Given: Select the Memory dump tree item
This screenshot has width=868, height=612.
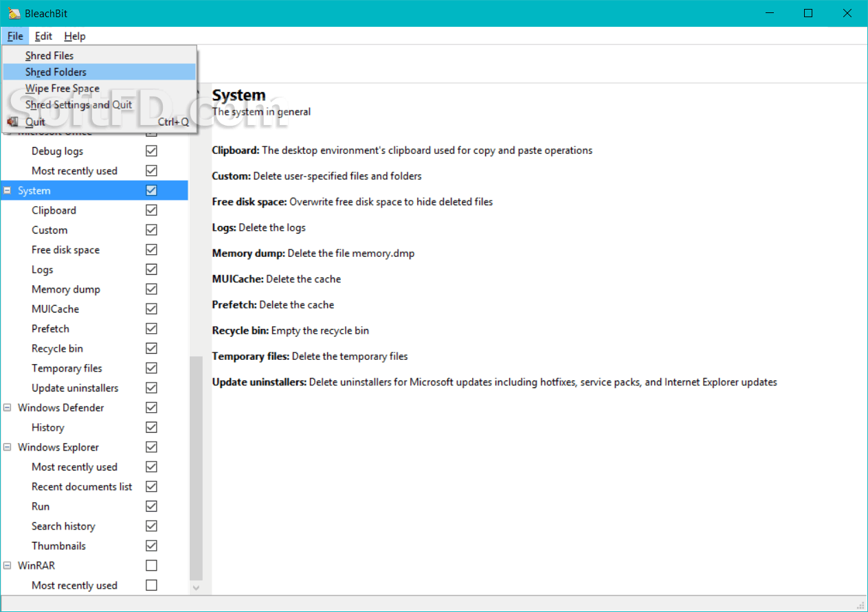Looking at the screenshot, I should click(x=66, y=289).
